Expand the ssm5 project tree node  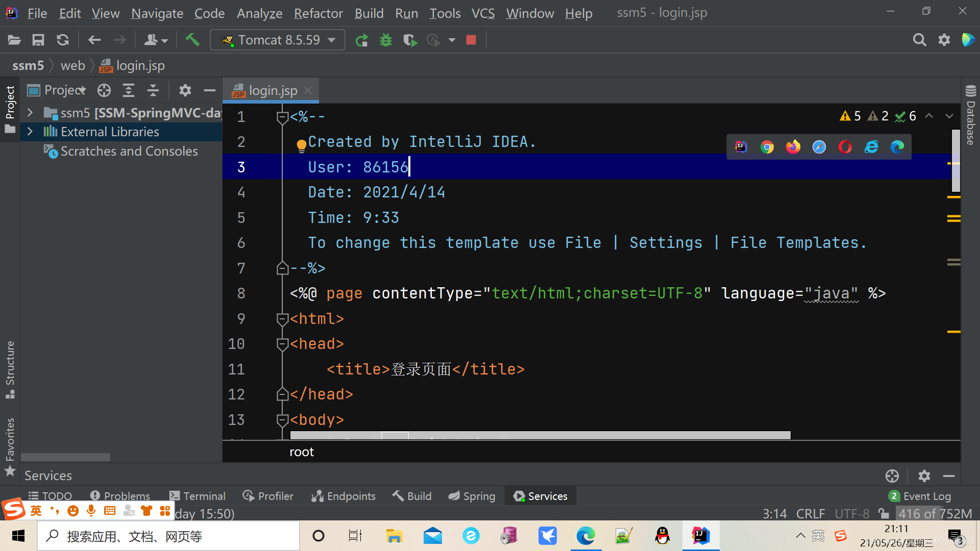(30, 113)
